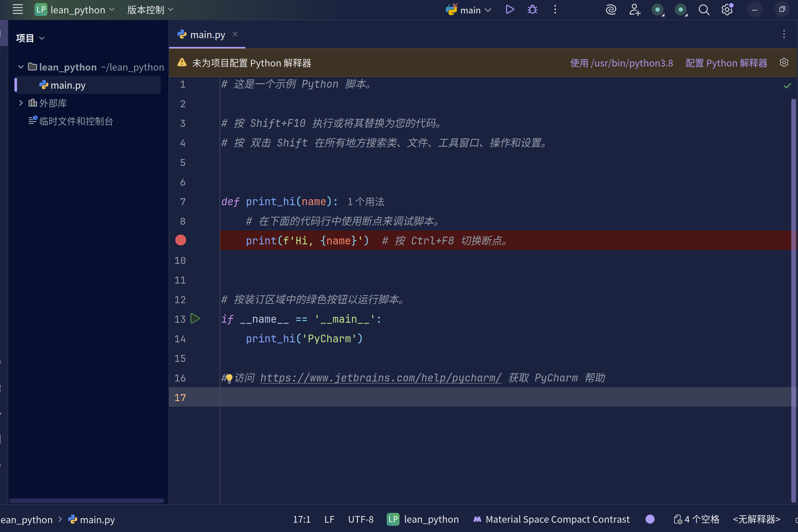Click the yellow lightbulb on line 16
Screen dimensions: 798x532
[229, 378]
